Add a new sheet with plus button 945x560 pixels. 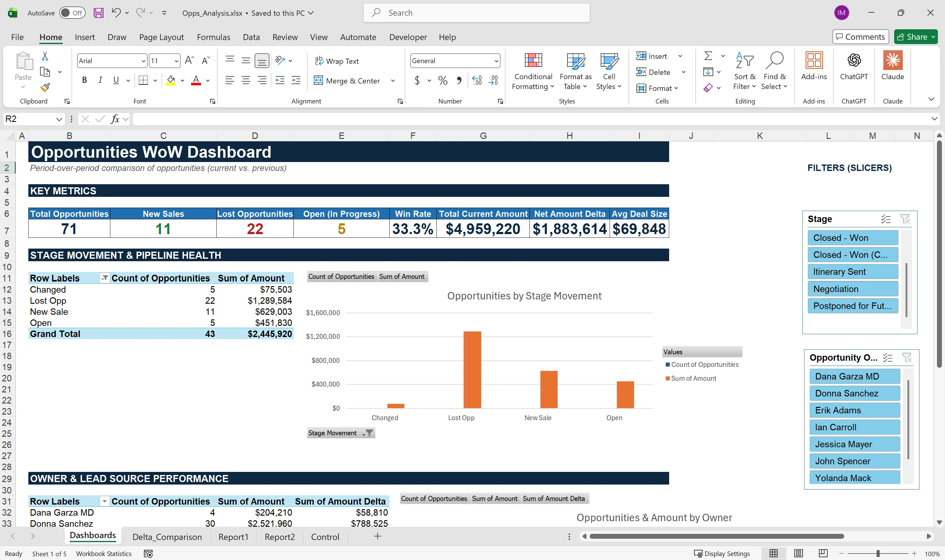tap(377, 536)
